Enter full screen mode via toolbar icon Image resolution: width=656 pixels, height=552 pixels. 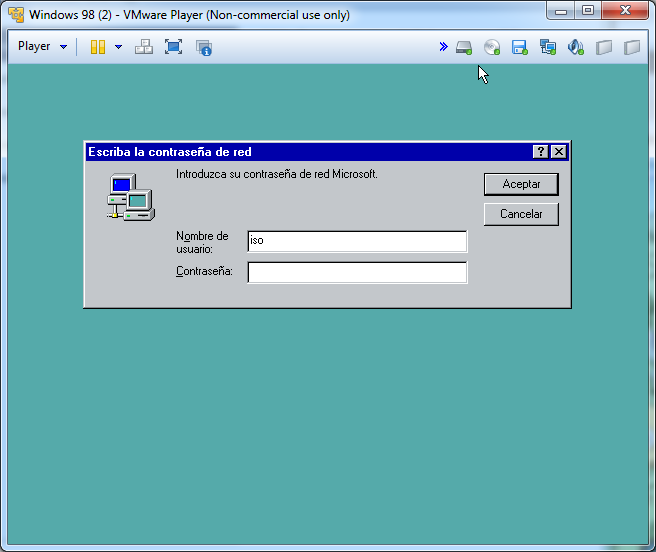(x=173, y=47)
